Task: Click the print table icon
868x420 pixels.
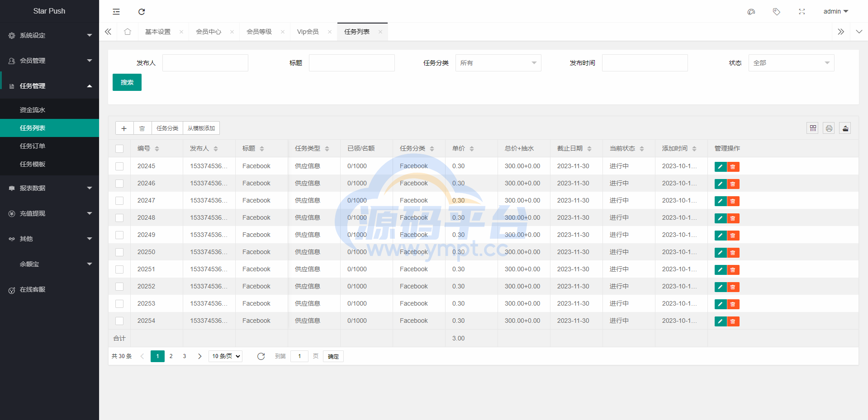Action: (829, 128)
